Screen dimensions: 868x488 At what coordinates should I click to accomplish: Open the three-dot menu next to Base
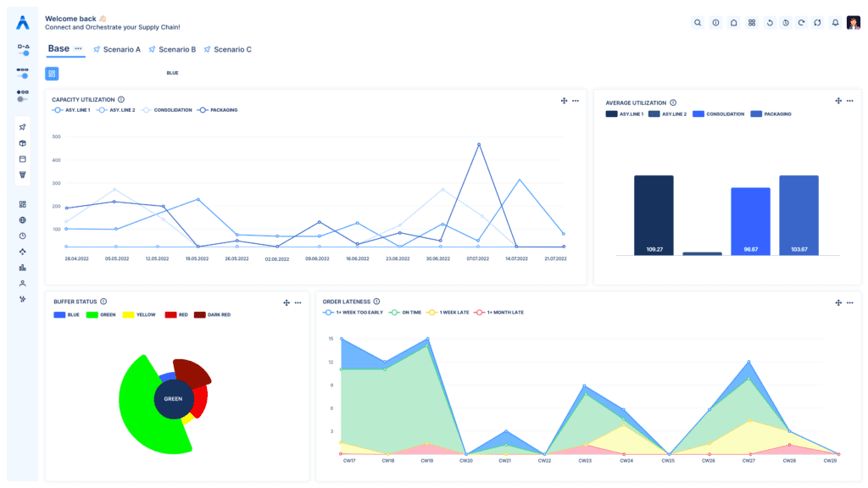click(79, 49)
